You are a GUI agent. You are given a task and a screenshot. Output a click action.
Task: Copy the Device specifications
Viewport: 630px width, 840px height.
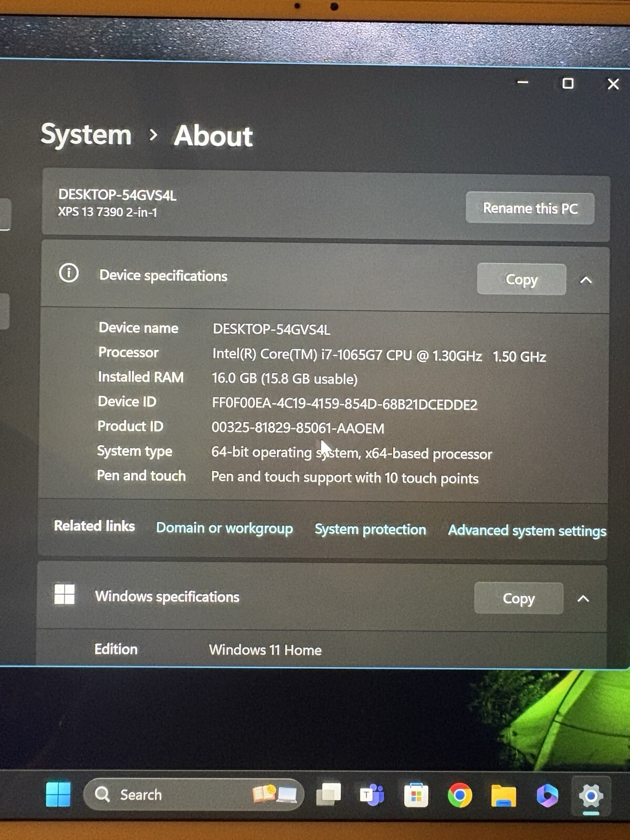click(x=521, y=279)
